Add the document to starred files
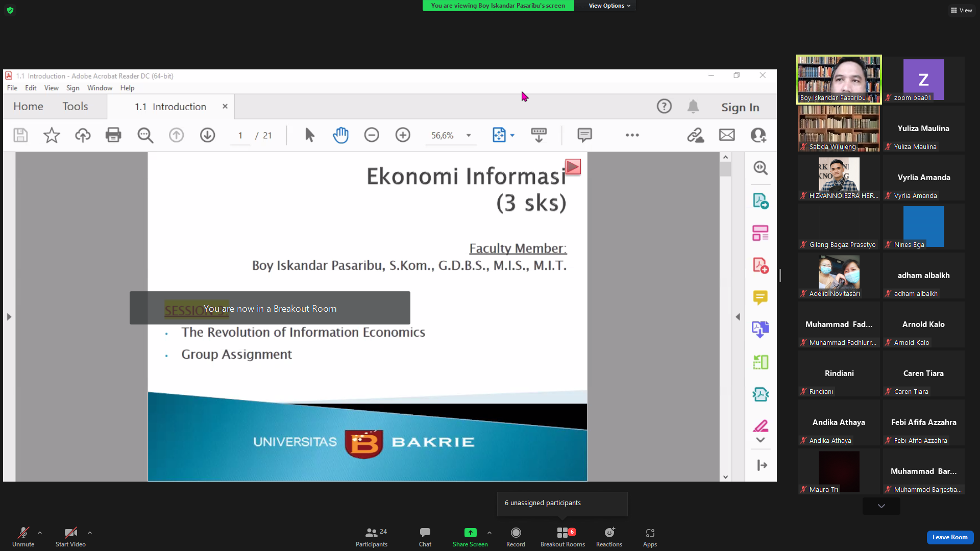 pyautogui.click(x=52, y=135)
